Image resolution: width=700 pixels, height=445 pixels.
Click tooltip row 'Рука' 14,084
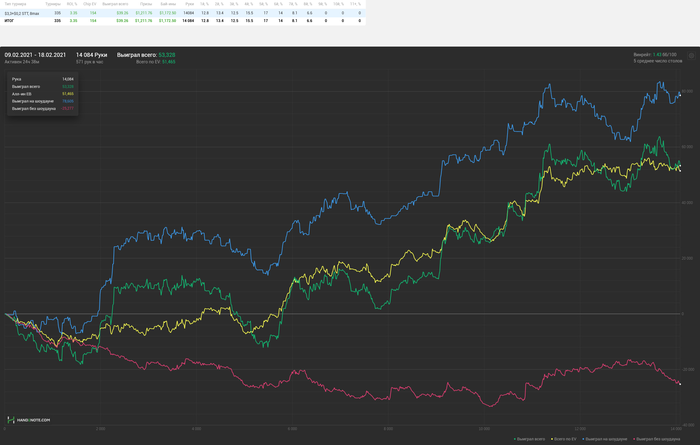pyautogui.click(x=42, y=79)
